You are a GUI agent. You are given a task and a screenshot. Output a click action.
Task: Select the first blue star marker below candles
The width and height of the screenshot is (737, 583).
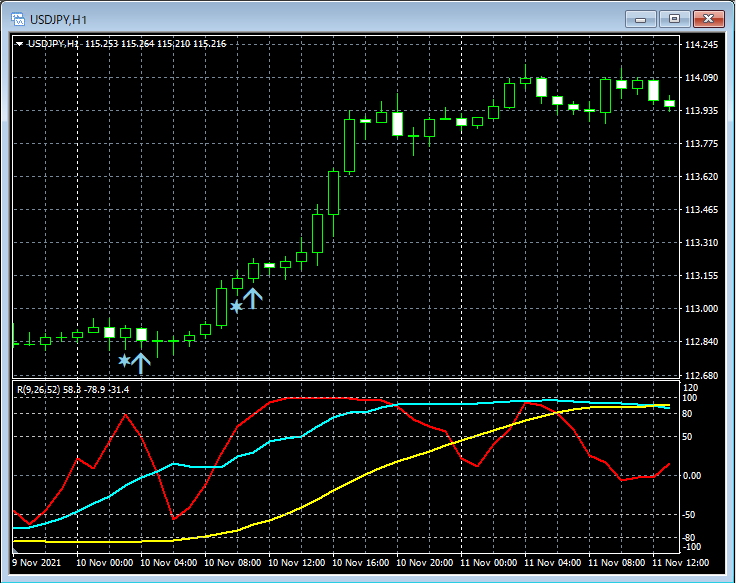[124, 360]
